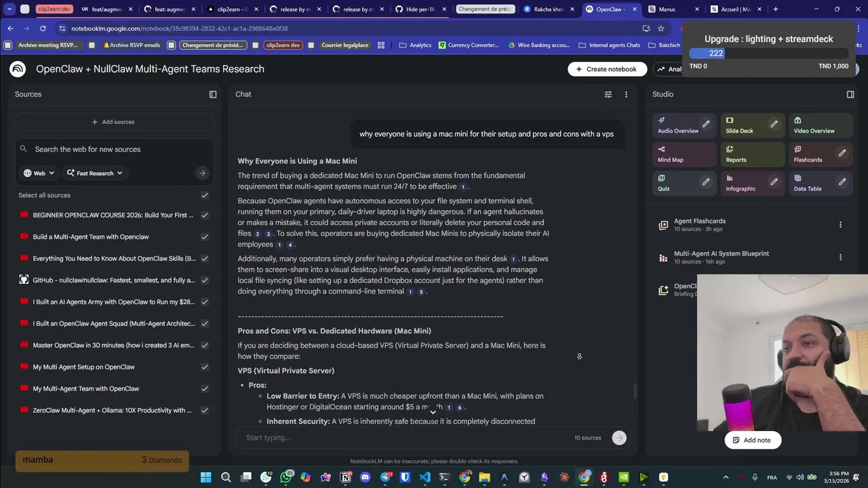Open the Web source type dropdown

pos(39,173)
